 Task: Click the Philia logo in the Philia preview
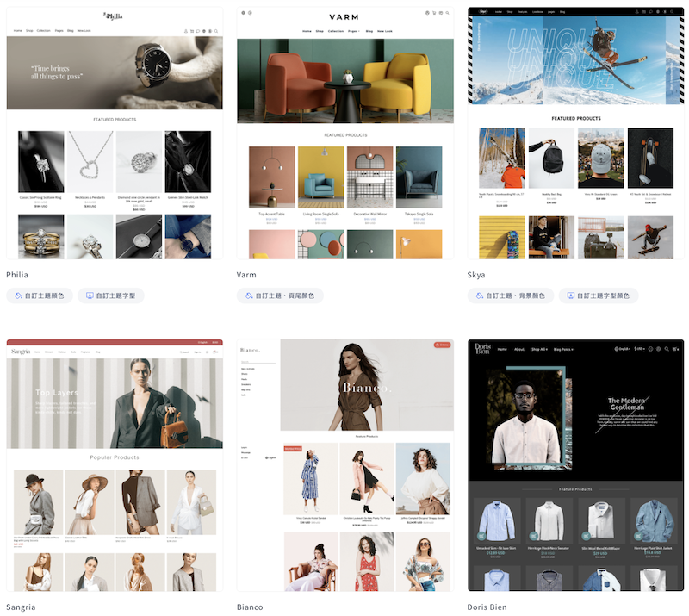point(114,16)
